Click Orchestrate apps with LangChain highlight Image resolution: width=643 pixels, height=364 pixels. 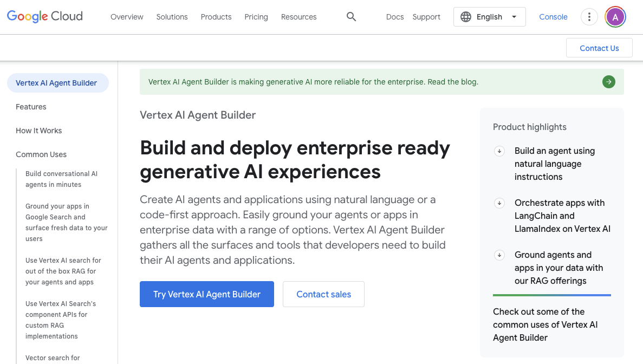point(562,216)
